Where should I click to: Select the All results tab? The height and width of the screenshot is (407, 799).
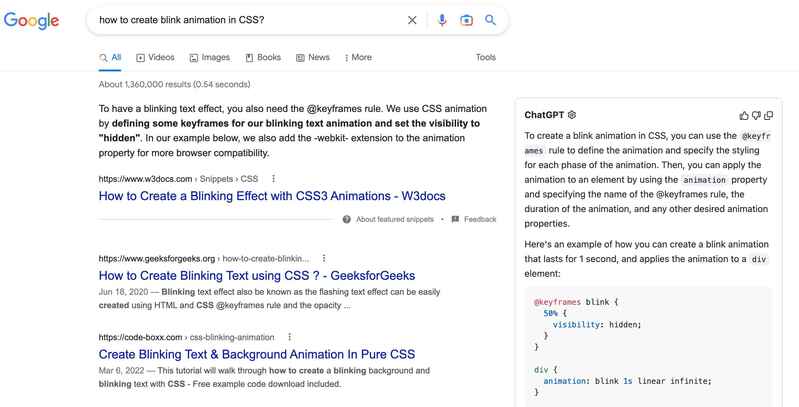click(x=110, y=58)
